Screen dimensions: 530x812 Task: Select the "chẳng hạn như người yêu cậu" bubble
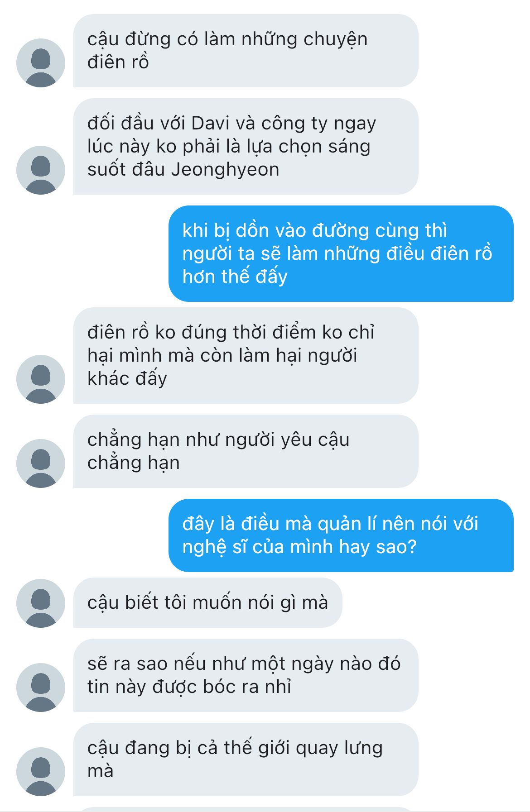(245, 451)
